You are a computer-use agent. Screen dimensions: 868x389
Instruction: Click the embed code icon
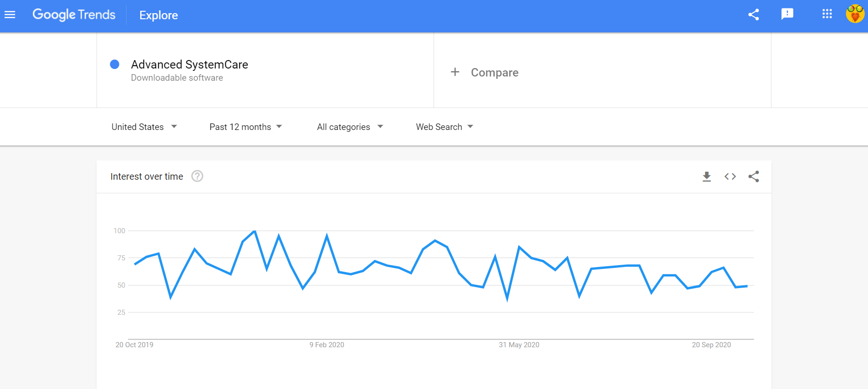(730, 176)
